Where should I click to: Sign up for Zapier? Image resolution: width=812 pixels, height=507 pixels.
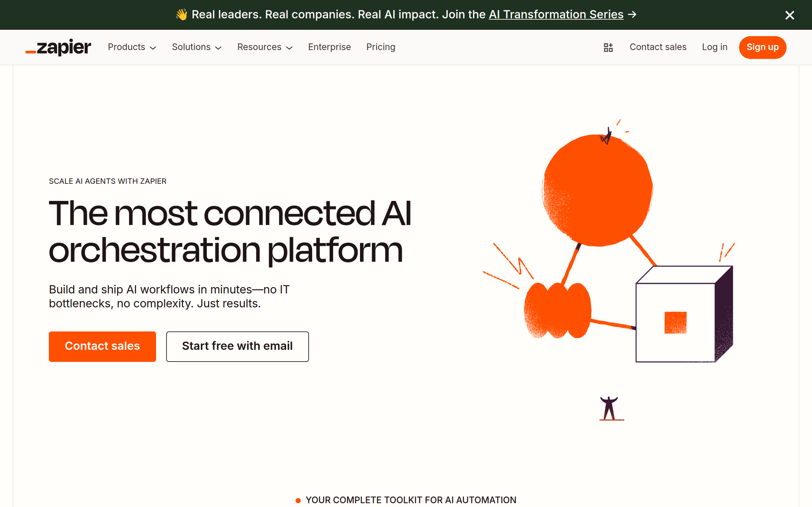(762, 47)
